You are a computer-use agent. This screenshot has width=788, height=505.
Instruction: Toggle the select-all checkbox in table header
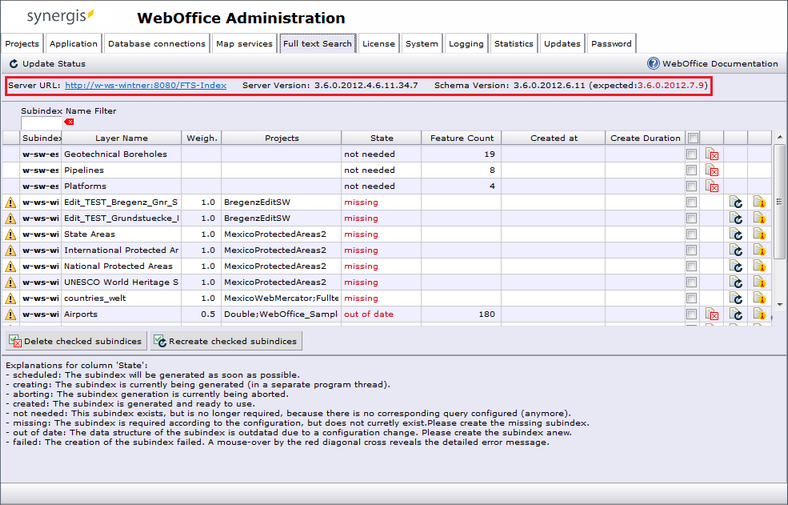click(x=693, y=138)
